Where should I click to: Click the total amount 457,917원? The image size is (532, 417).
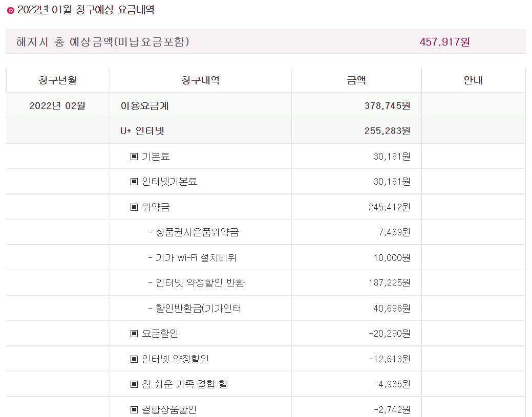point(444,41)
